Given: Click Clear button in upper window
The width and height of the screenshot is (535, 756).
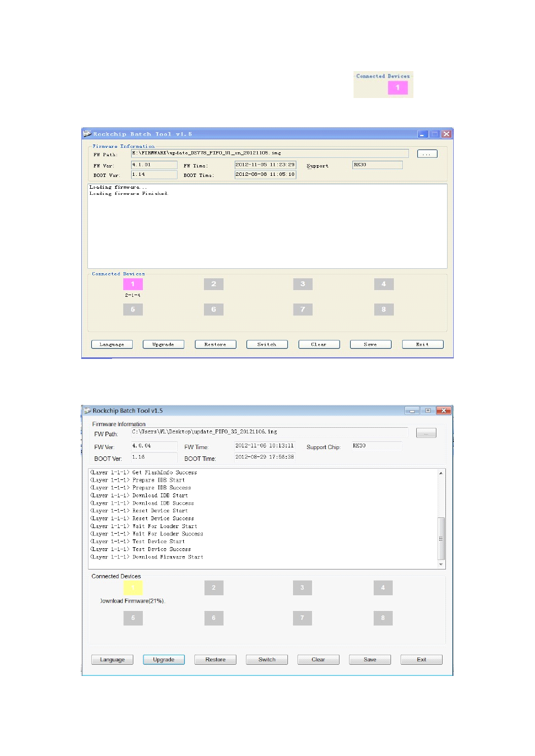Looking at the screenshot, I should tap(319, 344).
